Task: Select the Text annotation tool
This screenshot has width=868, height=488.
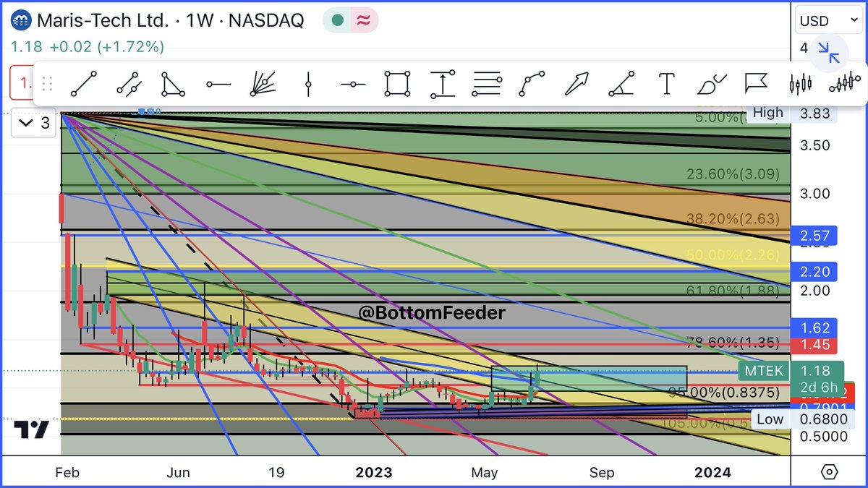Action: pos(666,83)
